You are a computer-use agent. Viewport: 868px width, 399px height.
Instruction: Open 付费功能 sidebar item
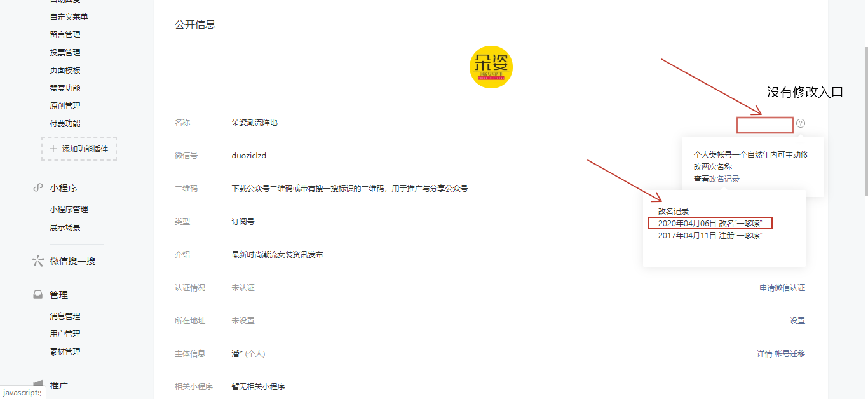[x=65, y=123]
